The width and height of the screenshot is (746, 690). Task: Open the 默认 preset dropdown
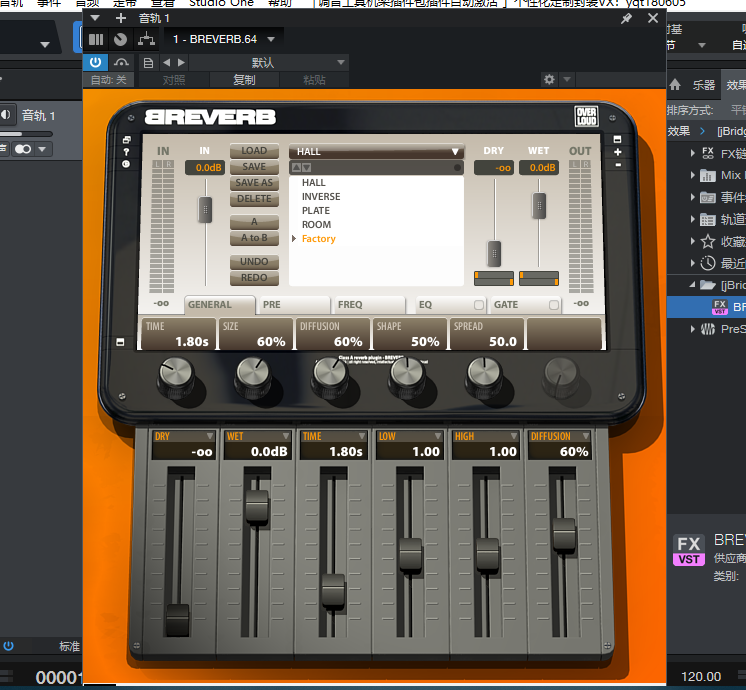coord(269,62)
